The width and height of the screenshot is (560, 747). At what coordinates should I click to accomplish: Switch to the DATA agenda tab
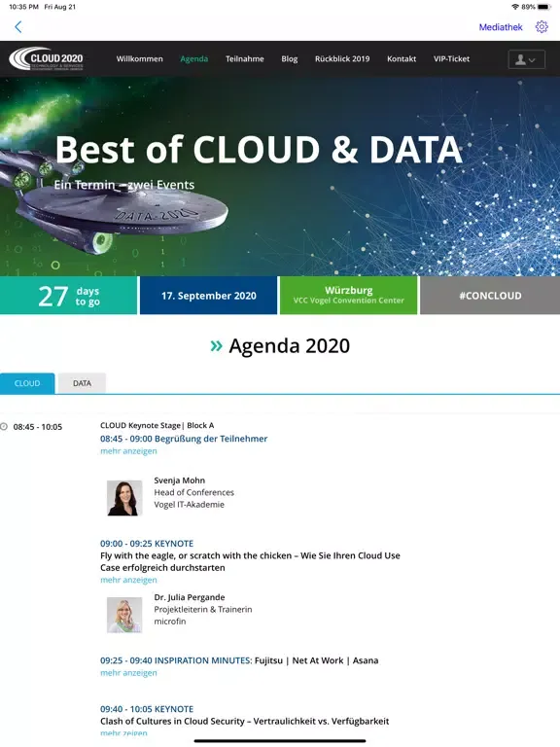coord(82,383)
